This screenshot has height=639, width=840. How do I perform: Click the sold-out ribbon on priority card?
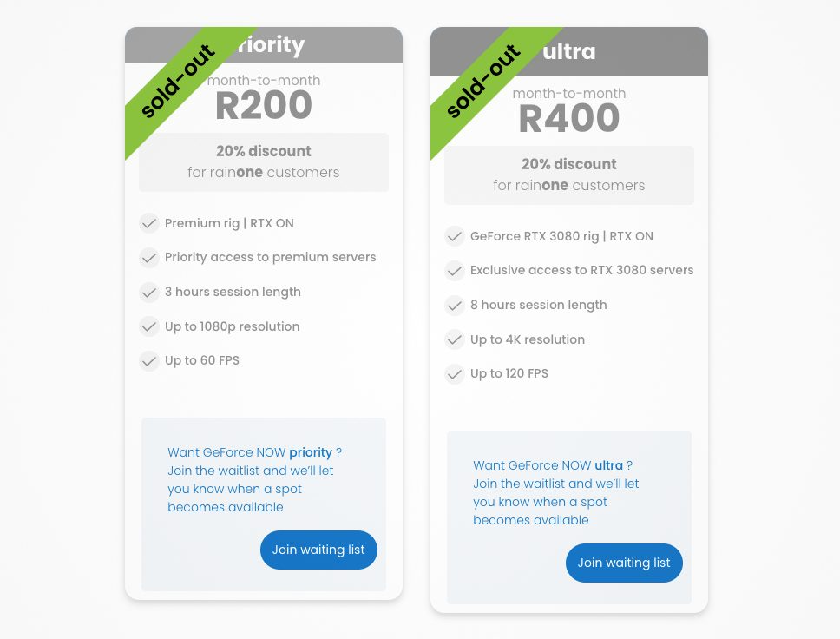click(x=178, y=81)
